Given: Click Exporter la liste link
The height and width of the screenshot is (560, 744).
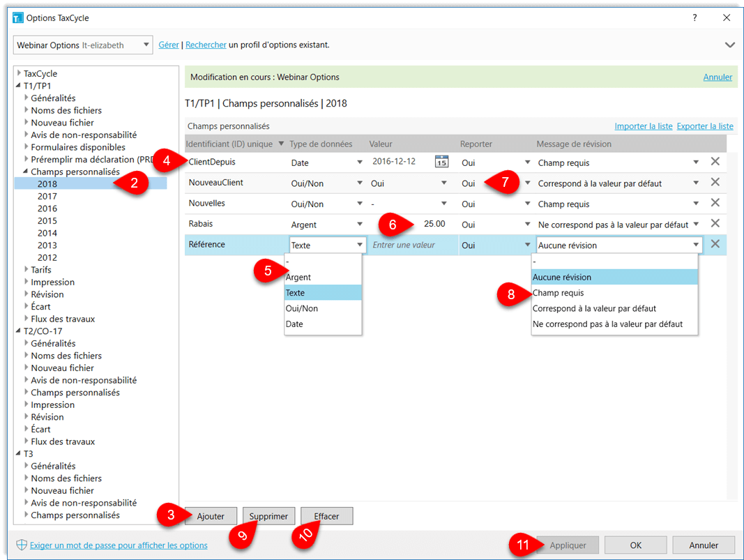Looking at the screenshot, I should (x=705, y=126).
